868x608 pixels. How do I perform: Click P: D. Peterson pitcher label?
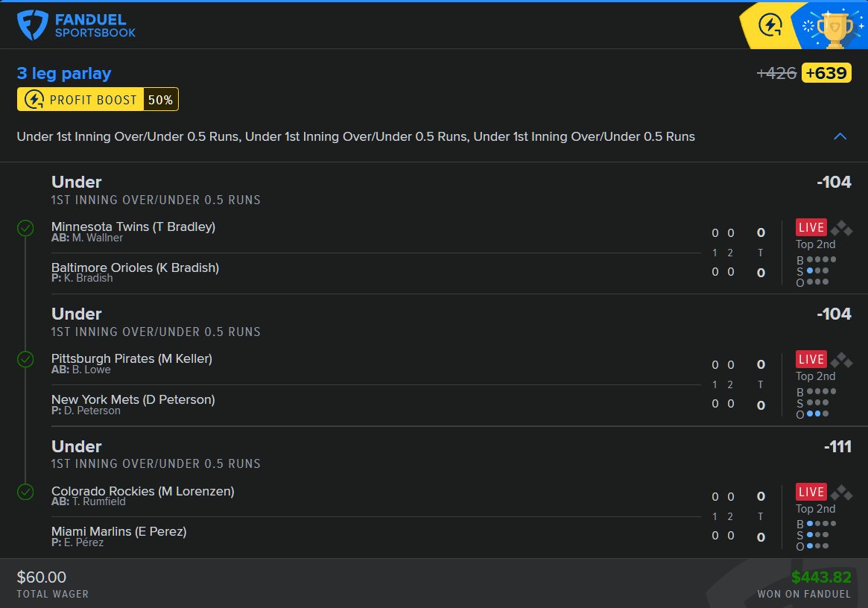click(86, 411)
